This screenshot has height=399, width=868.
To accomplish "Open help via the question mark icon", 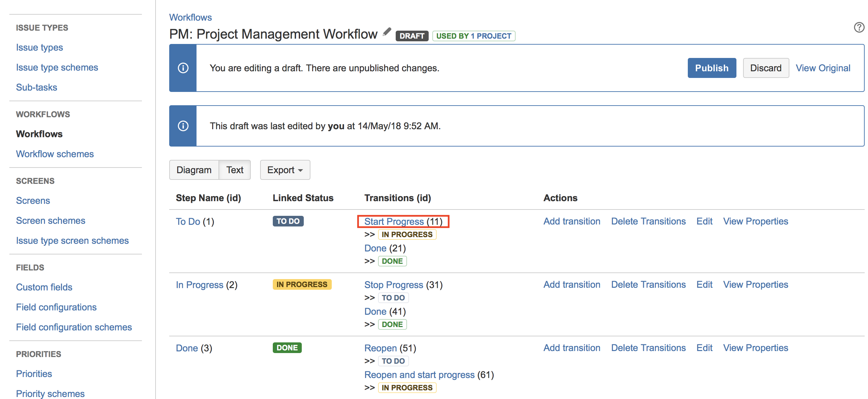I will pyautogui.click(x=859, y=27).
